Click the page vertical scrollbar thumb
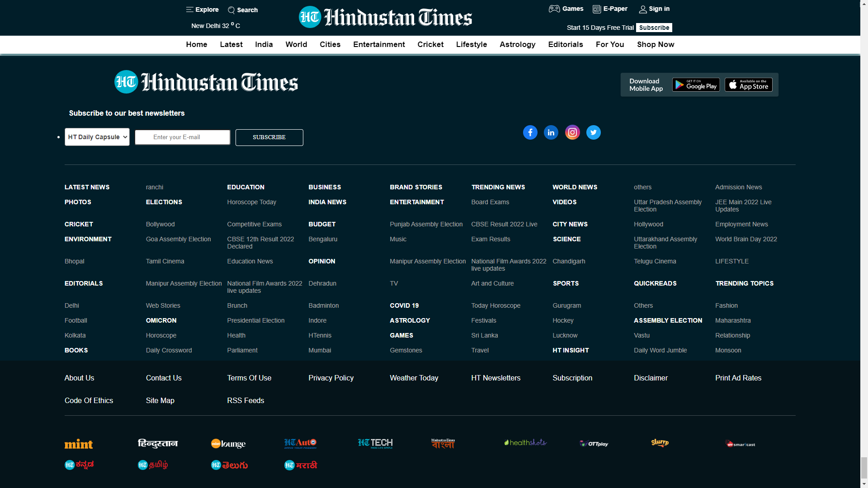This screenshot has width=868, height=488. click(863, 467)
